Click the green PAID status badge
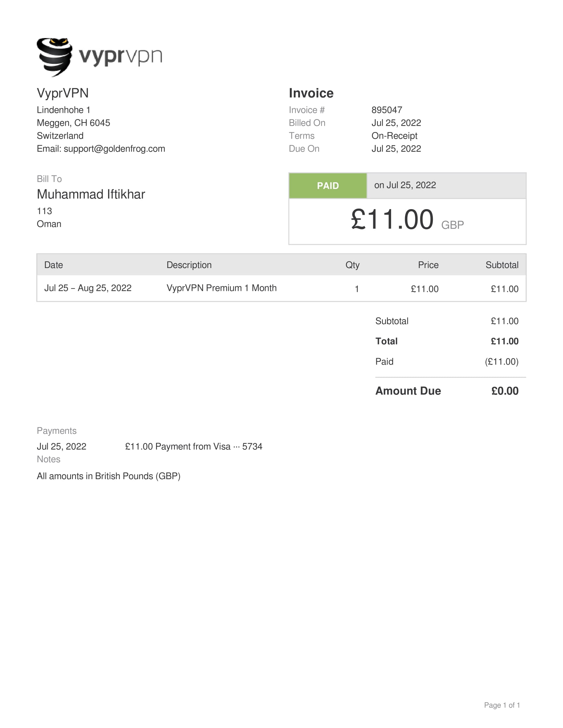The height and width of the screenshot is (728, 563). pos(328,186)
